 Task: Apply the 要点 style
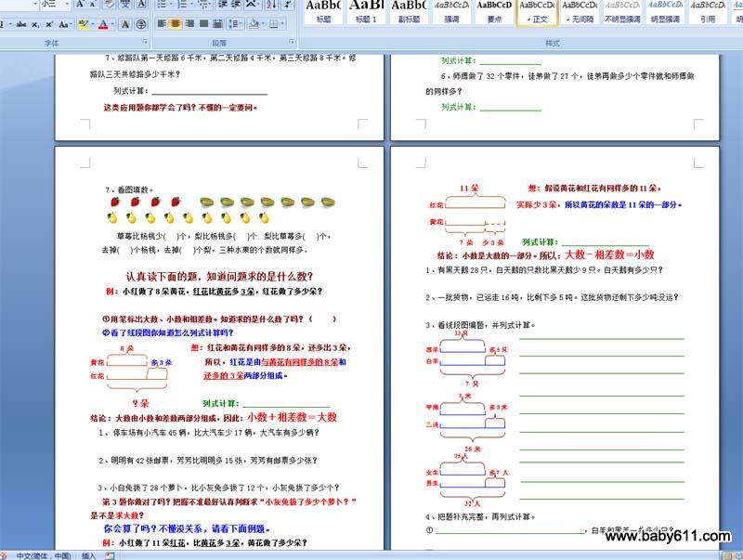[x=494, y=12]
